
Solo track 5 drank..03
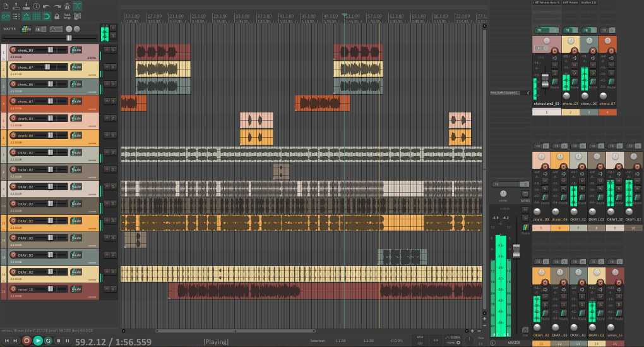coord(114,118)
